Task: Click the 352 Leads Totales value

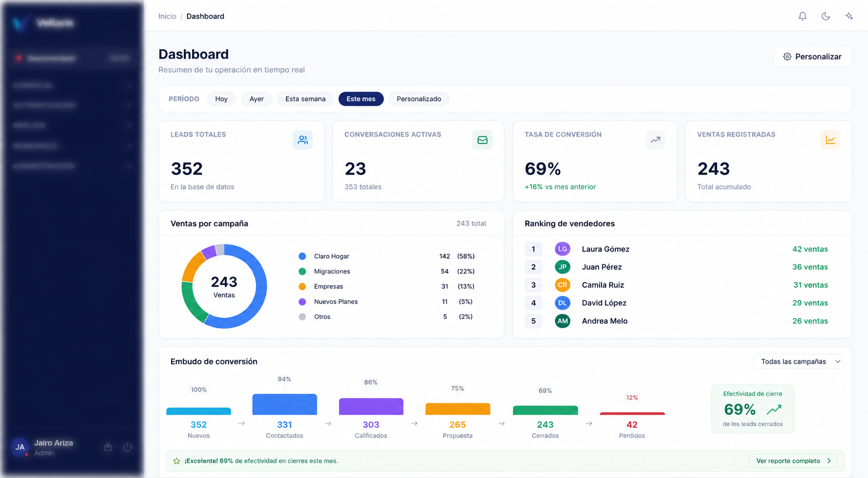Action: tap(187, 168)
